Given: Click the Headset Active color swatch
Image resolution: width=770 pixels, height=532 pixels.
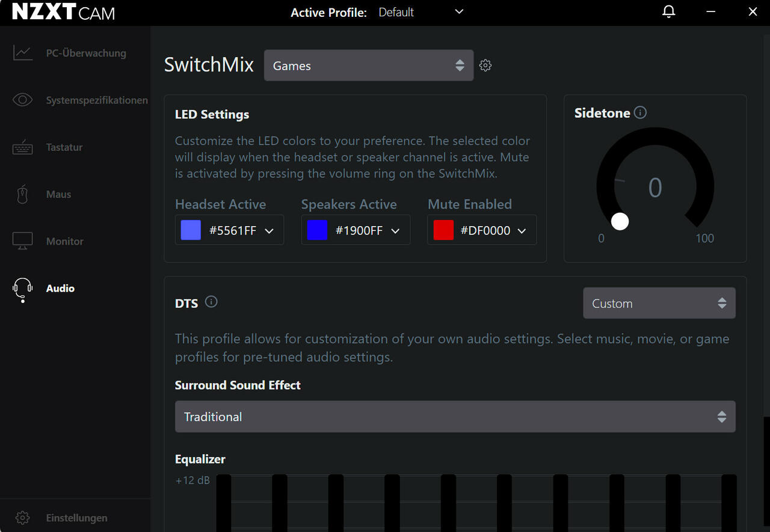Looking at the screenshot, I should tap(191, 230).
